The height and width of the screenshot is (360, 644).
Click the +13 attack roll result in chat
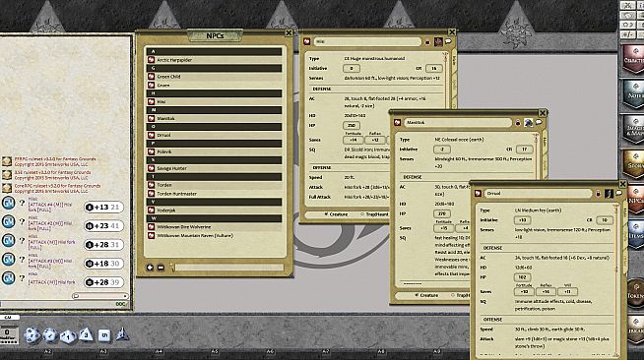[103, 208]
